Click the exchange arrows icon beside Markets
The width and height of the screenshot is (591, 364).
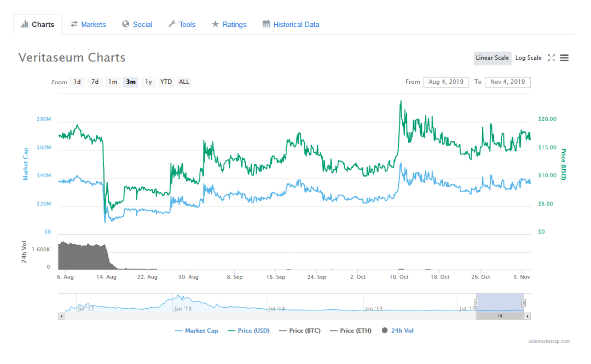(x=74, y=24)
